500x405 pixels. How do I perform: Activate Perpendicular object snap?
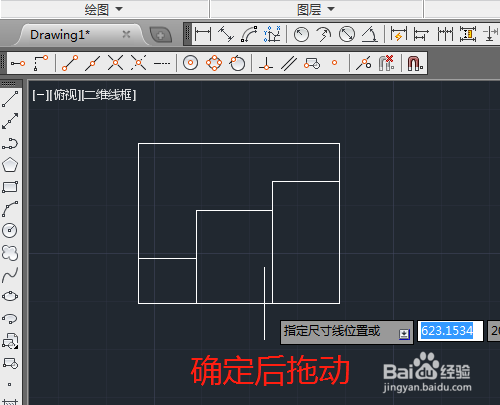(266, 63)
